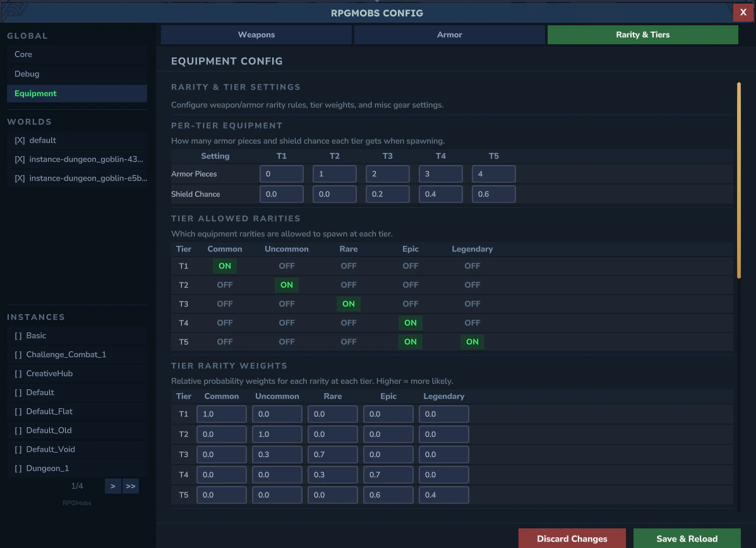Viewport: 756px width, 548px height.
Task: Edit T4 Rare weight field
Action: [x=333, y=475]
